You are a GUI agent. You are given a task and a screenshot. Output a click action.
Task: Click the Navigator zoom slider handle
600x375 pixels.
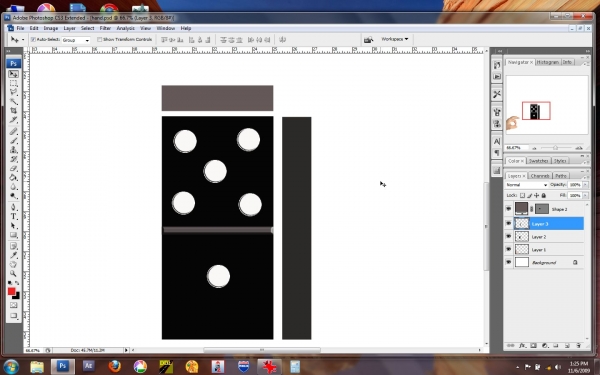click(x=555, y=148)
